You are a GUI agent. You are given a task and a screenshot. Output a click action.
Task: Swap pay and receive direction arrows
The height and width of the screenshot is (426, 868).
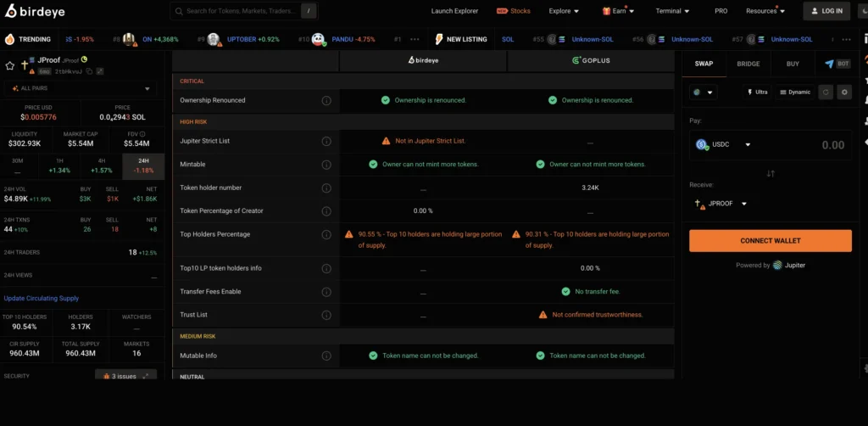pyautogui.click(x=770, y=173)
